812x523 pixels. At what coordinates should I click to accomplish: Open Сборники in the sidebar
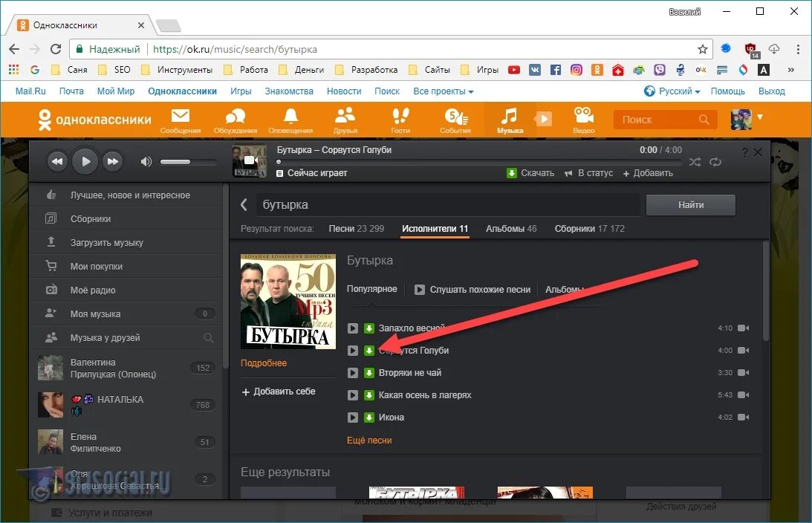(x=126, y=219)
